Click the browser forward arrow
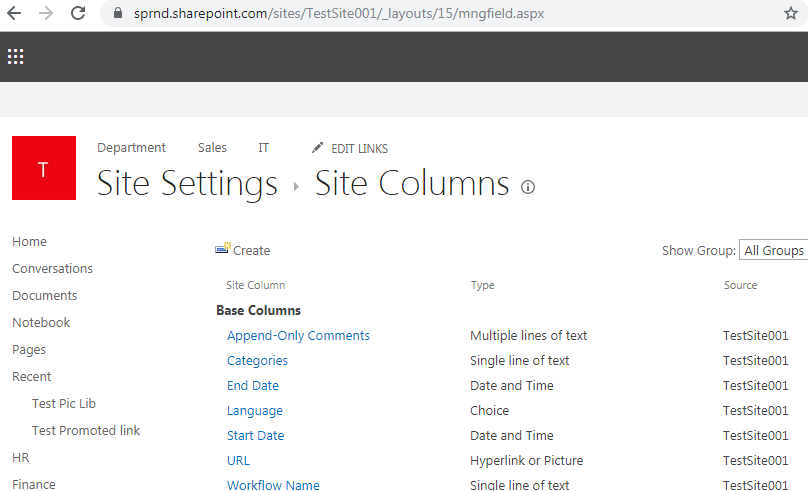 click(46, 13)
